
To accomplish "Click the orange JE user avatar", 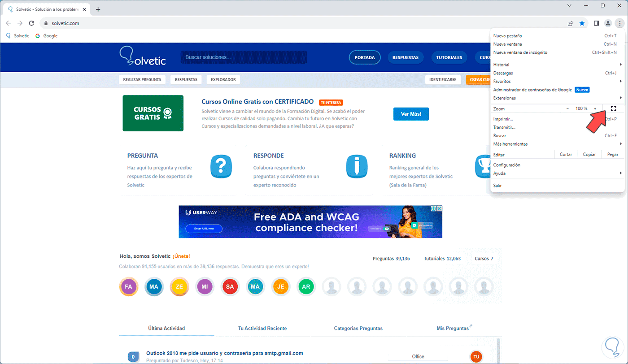I will (281, 286).
